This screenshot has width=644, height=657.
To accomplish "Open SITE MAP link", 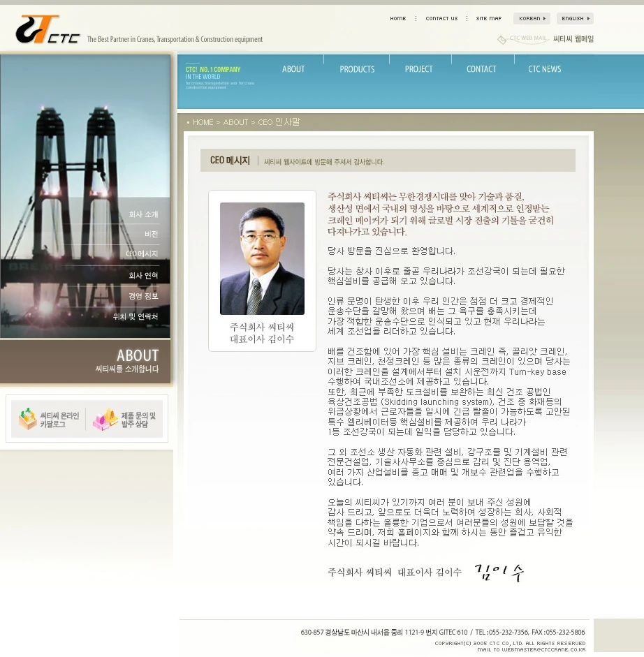I will tap(488, 18).
